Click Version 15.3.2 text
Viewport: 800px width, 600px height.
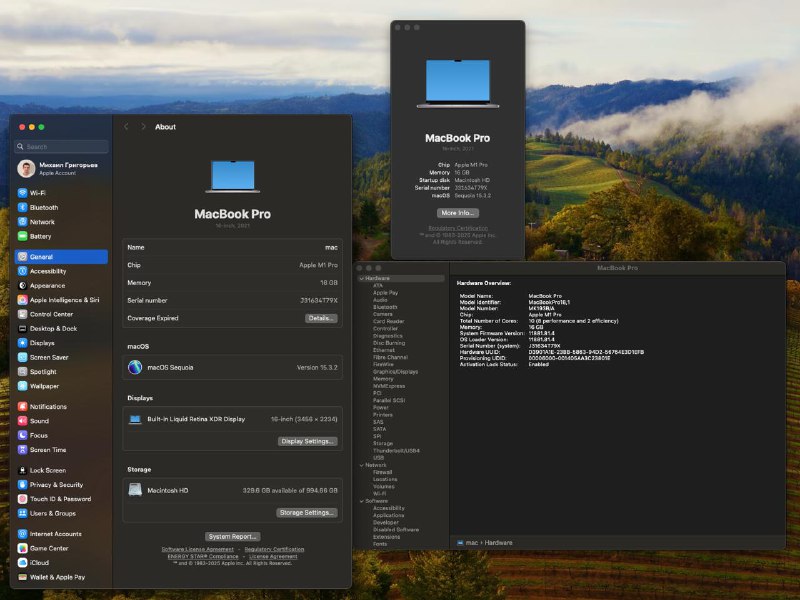tap(317, 367)
